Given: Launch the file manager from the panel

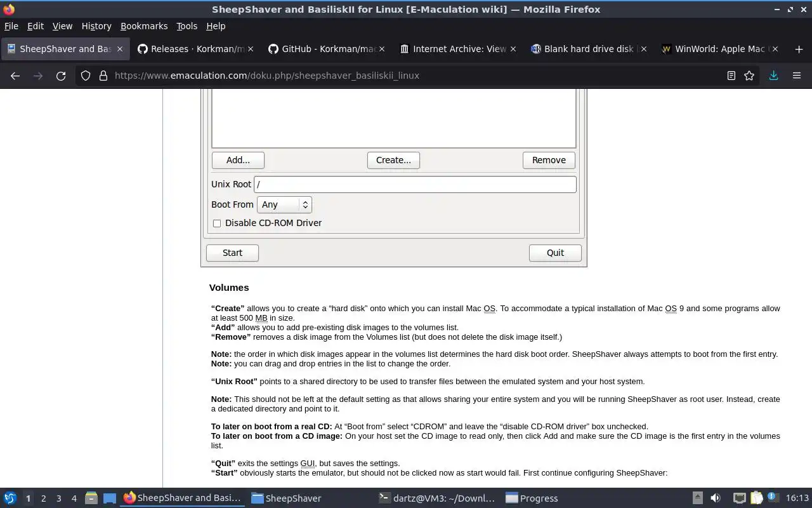Looking at the screenshot, I should point(91,498).
